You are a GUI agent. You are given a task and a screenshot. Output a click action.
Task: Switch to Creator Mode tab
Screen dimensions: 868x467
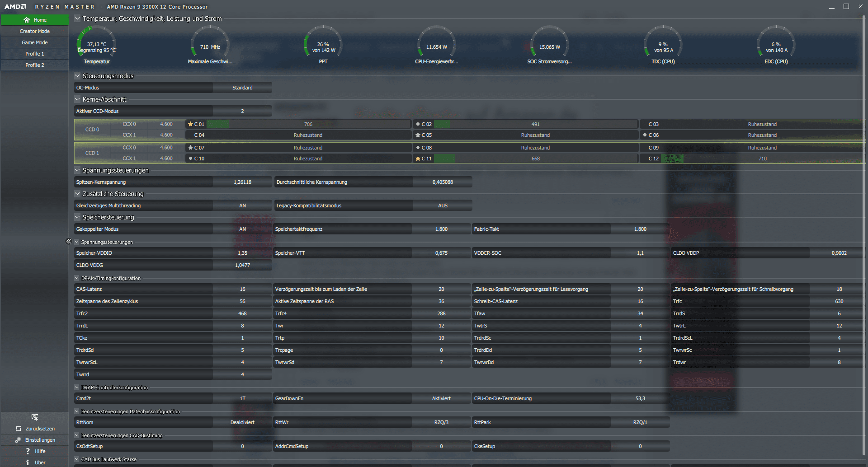coord(35,31)
